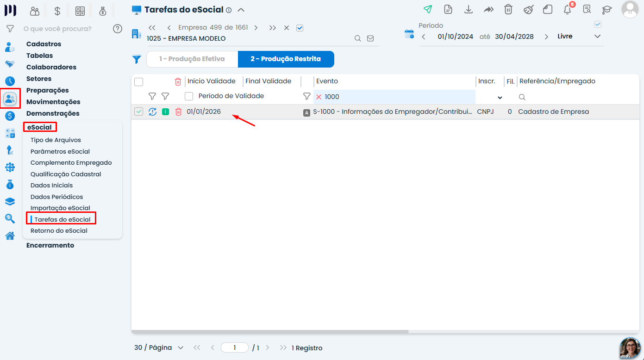
Task: Click the graduation cap help icon
Action: click(x=606, y=9)
